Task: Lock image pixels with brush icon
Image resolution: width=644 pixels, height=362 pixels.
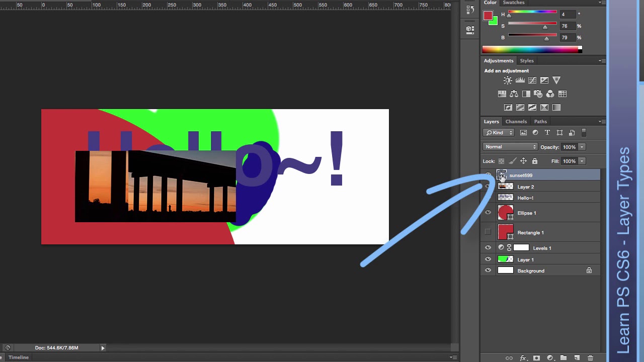Action: [512, 161]
